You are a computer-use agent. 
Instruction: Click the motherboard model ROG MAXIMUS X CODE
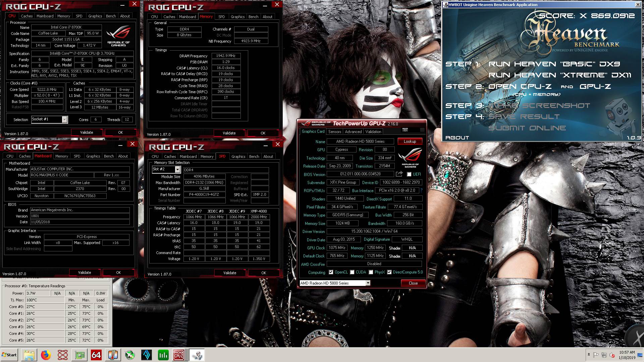pos(62,175)
